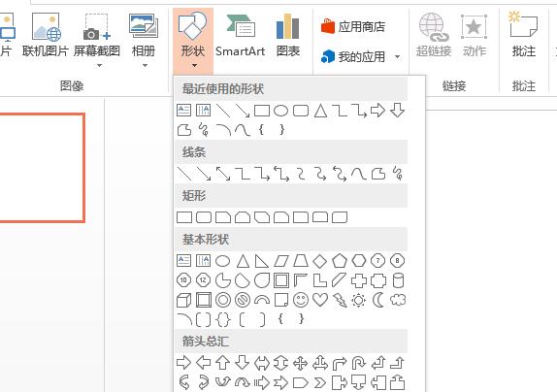
Task: Select the double arrow line in 线条
Action: click(x=223, y=174)
